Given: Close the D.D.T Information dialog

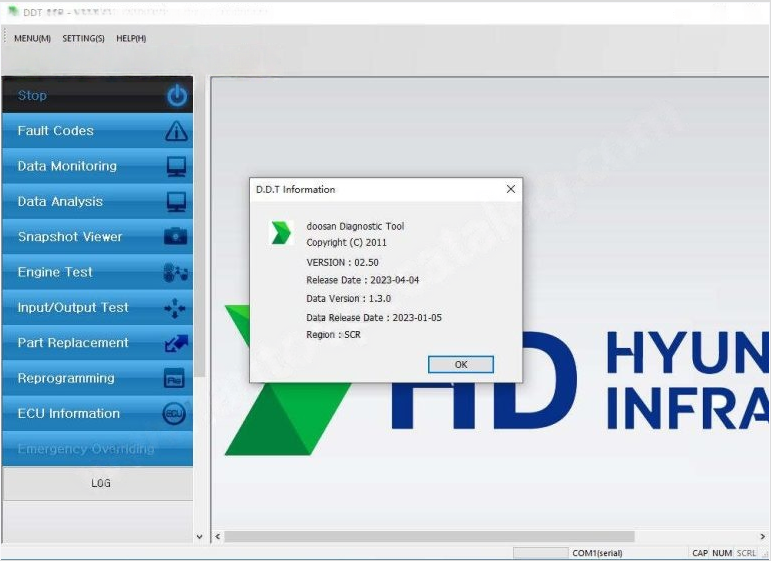Looking at the screenshot, I should 510,189.
